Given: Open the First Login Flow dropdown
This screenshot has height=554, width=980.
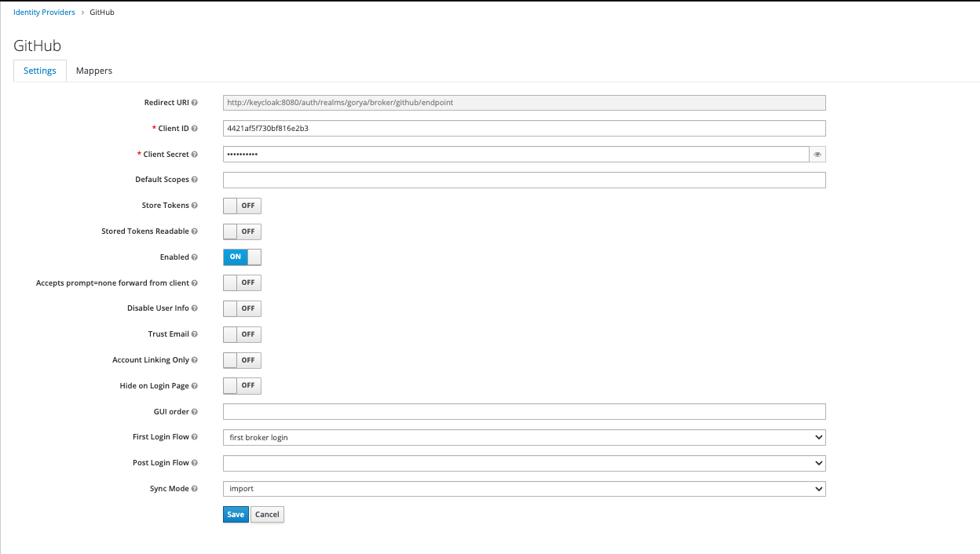Looking at the screenshot, I should tap(525, 437).
